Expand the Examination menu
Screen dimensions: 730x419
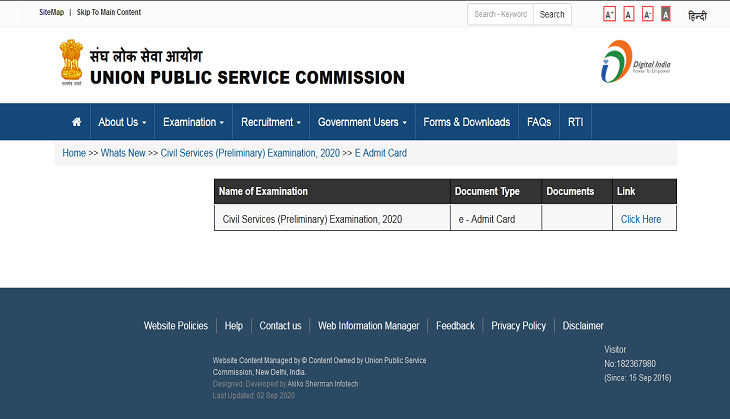click(193, 122)
